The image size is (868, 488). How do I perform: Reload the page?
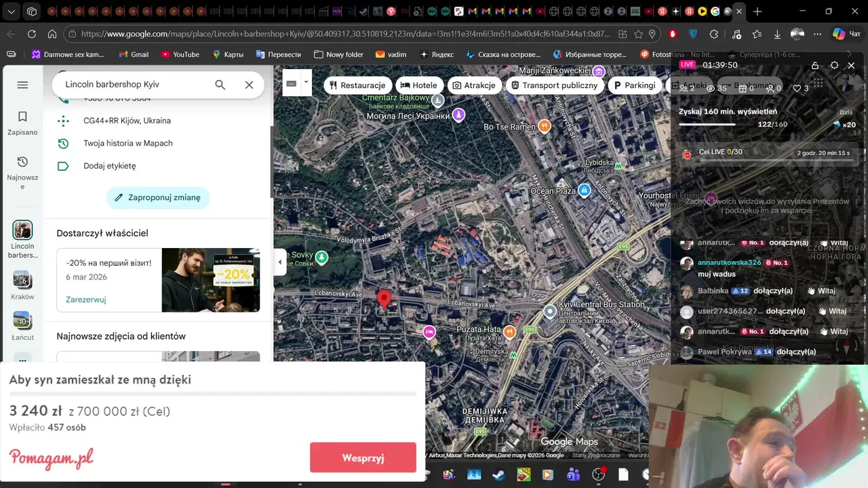(x=32, y=34)
